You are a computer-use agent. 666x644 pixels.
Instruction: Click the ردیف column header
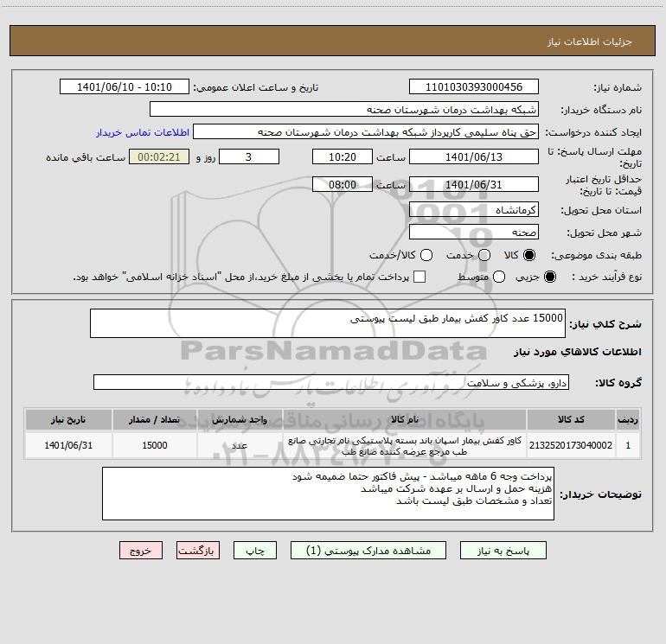(x=628, y=419)
